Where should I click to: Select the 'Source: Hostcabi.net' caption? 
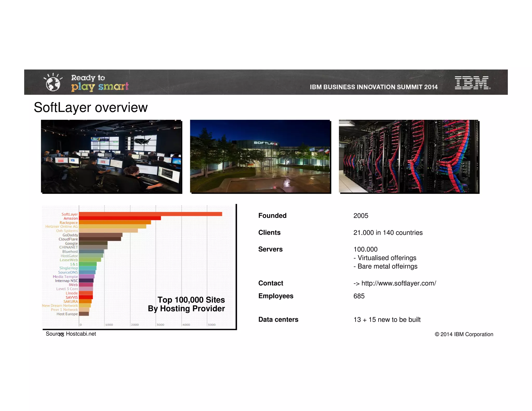(x=71, y=334)
